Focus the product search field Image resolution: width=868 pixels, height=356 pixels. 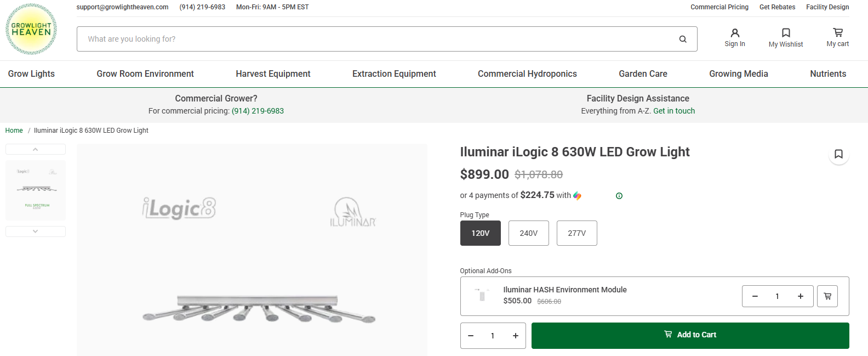pyautogui.click(x=378, y=39)
